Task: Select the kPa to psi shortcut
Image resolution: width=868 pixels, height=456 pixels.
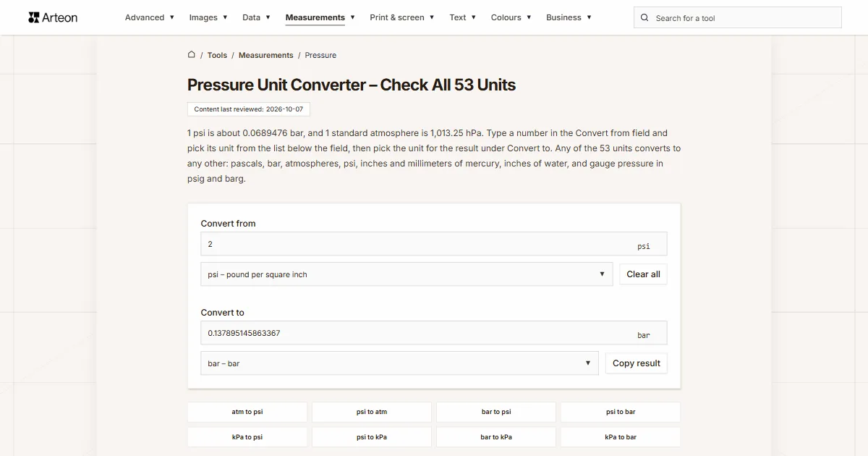Action: [x=247, y=437]
